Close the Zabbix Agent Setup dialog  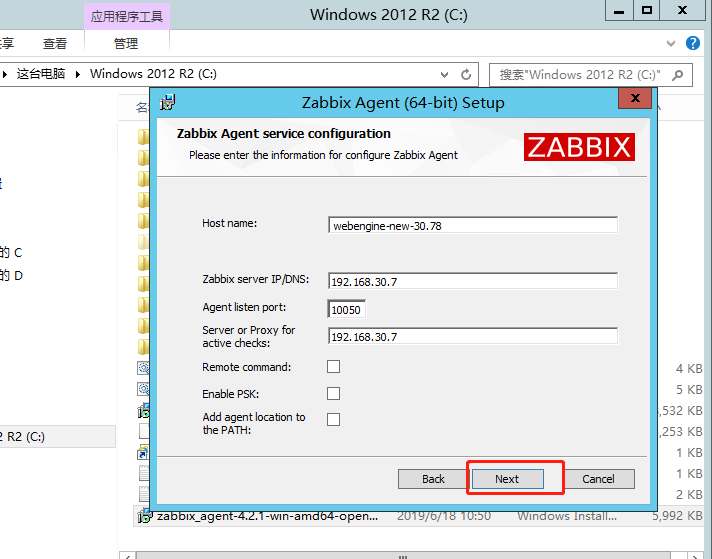point(635,98)
